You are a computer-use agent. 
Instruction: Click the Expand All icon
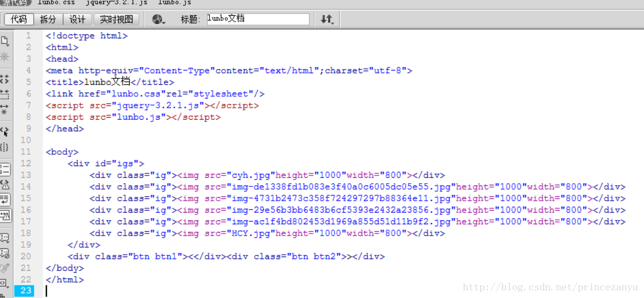[5, 109]
